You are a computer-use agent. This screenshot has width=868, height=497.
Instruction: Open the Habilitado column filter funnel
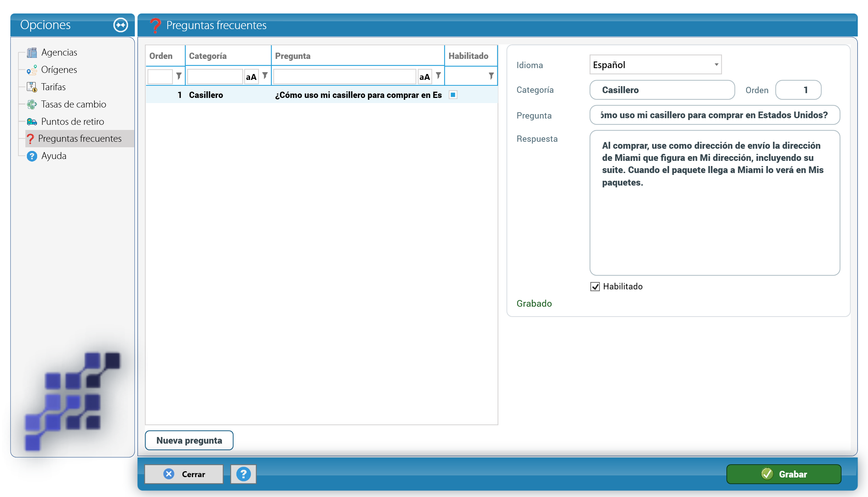pyautogui.click(x=491, y=76)
